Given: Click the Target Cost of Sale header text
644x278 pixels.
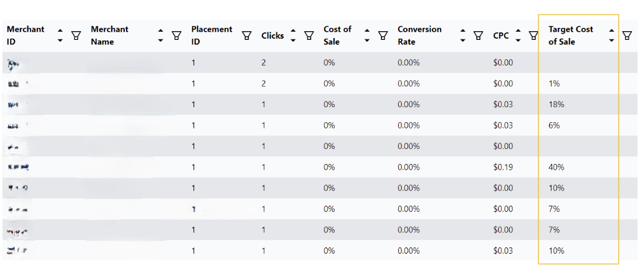Looking at the screenshot, I should click(x=571, y=36).
